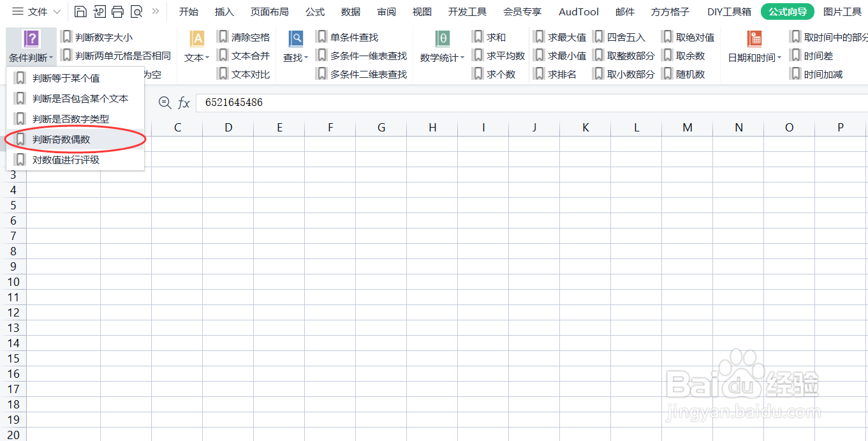Switch to the 开始 tab
Screen dimensions: 868x441
188,11
